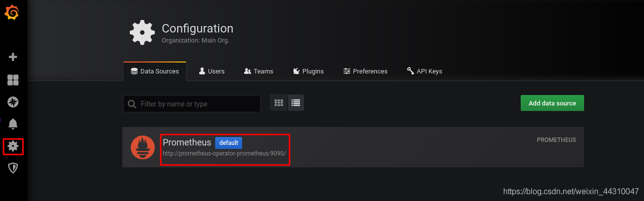
Task: Open the Alerting bell icon
Action: click(x=13, y=124)
